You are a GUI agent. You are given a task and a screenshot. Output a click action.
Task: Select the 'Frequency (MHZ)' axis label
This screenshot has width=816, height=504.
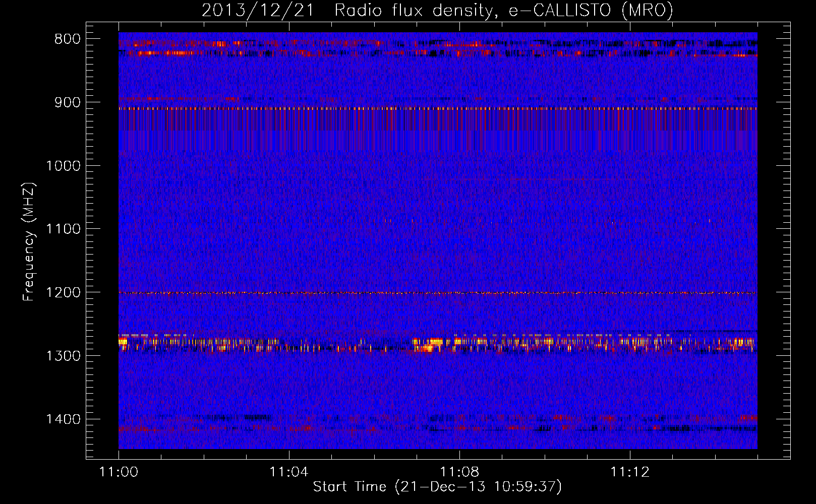click(x=29, y=242)
